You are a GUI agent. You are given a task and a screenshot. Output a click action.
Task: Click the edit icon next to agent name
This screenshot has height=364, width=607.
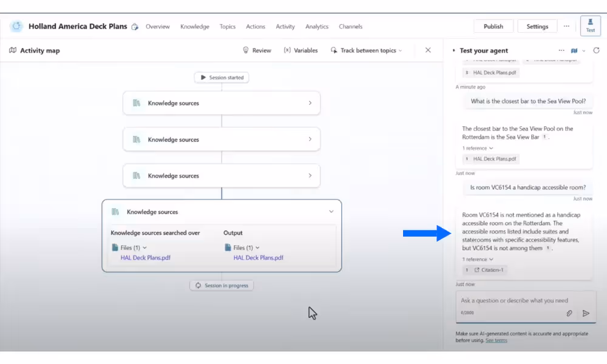(x=135, y=27)
